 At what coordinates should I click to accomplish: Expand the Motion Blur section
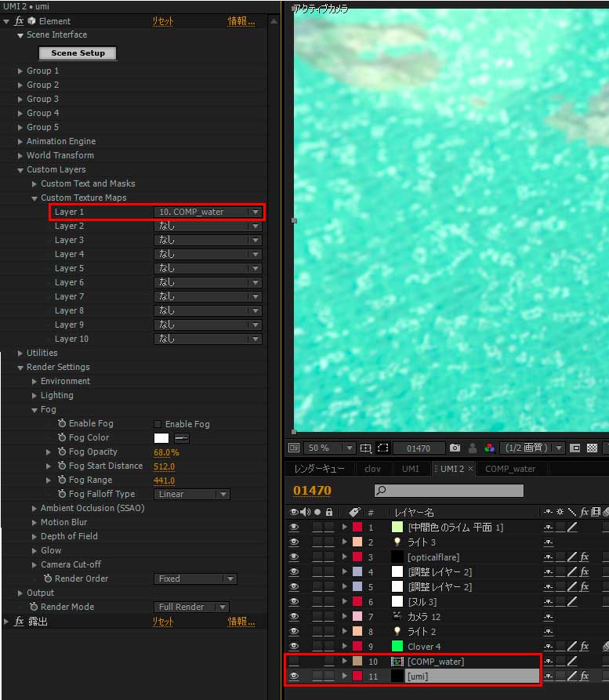(34, 523)
